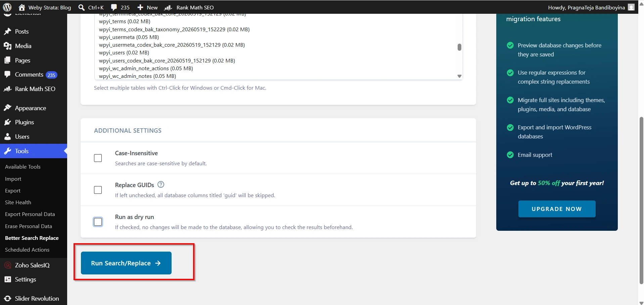Screen dimensions: 644x305
Task: Select the wpyi_usermeta table
Action: tap(129, 37)
